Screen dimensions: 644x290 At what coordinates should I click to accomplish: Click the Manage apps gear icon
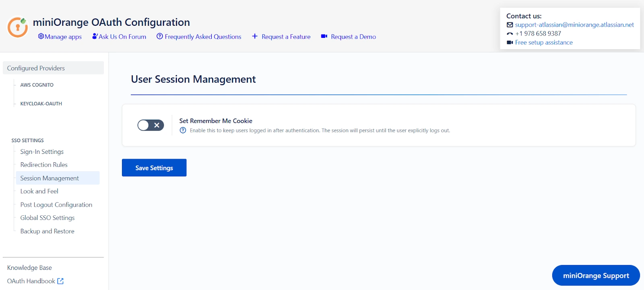tap(41, 36)
